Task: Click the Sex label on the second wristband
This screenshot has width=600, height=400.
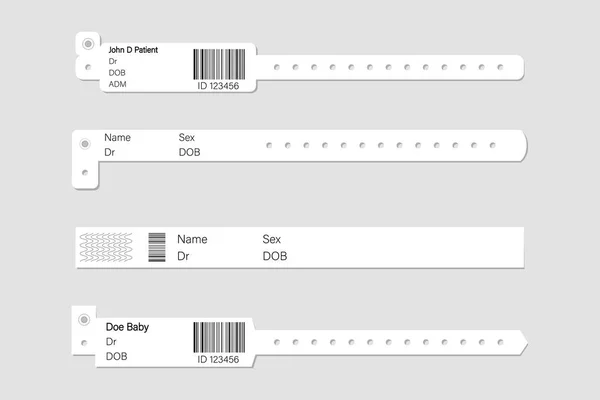Action: (187, 137)
